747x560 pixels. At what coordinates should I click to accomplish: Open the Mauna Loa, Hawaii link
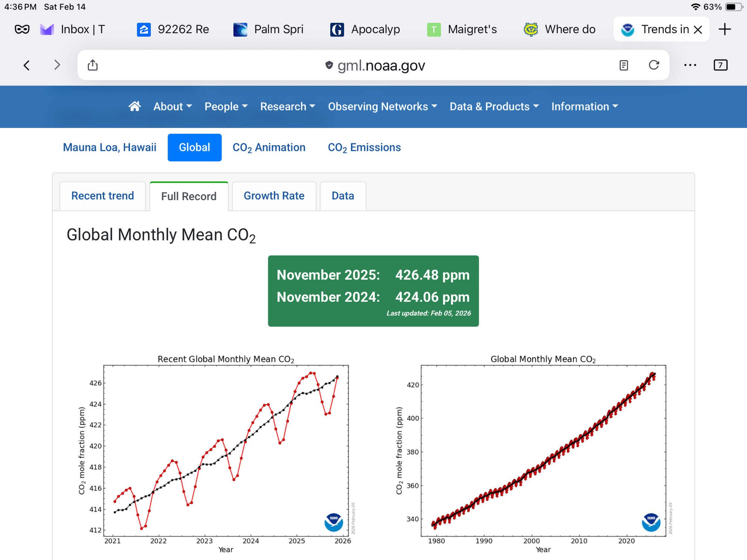pyautogui.click(x=109, y=147)
